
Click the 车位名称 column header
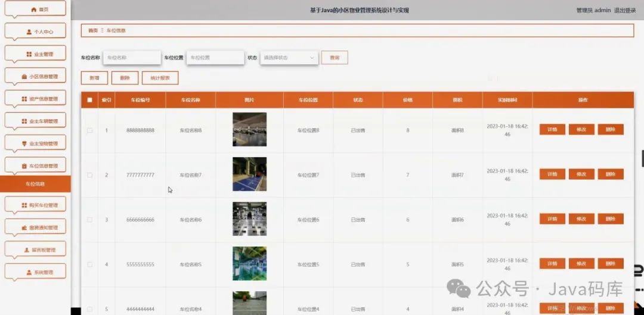tap(191, 100)
